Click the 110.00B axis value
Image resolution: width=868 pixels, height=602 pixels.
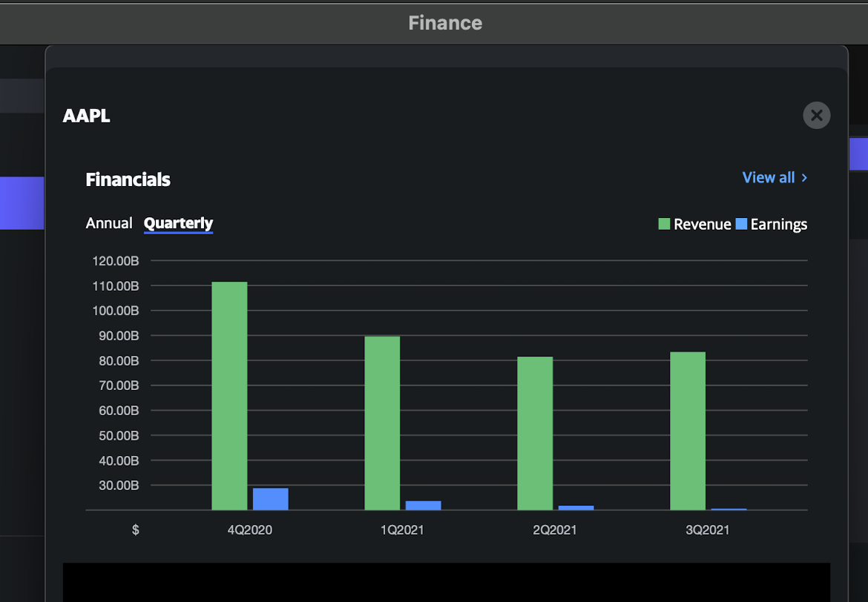click(116, 286)
